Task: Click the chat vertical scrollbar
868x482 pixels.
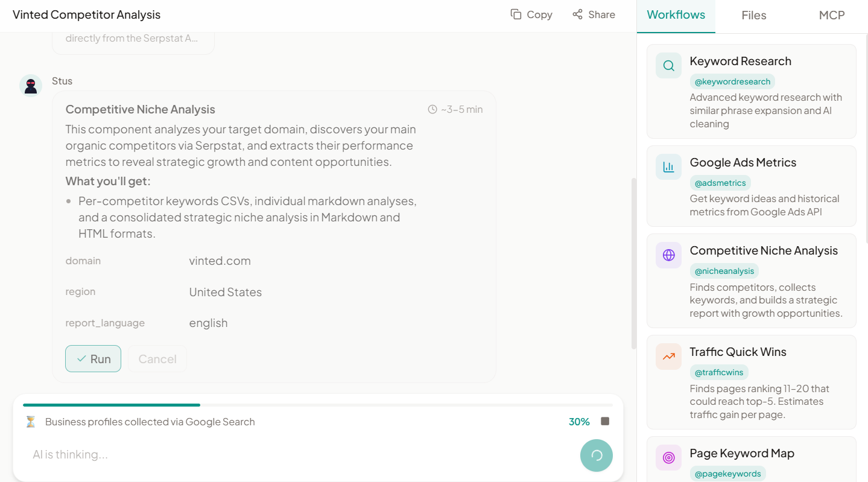Action: pos(633,263)
